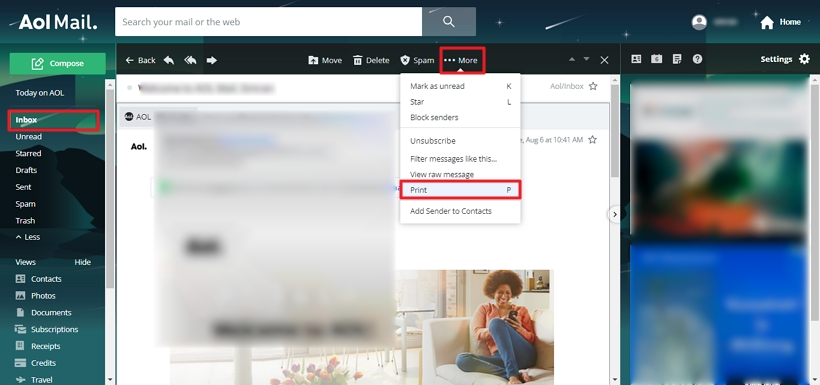Delete the open message
Screen dimensions: 820x385
point(371,60)
